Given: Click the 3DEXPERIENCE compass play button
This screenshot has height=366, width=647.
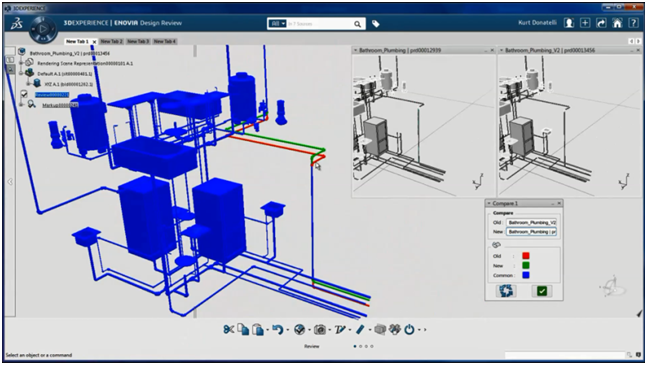Looking at the screenshot, I should pos(43,29).
